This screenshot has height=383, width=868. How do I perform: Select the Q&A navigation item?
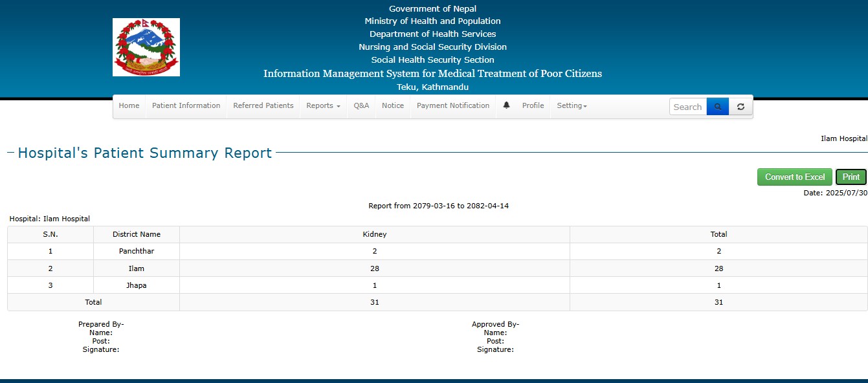tap(361, 106)
